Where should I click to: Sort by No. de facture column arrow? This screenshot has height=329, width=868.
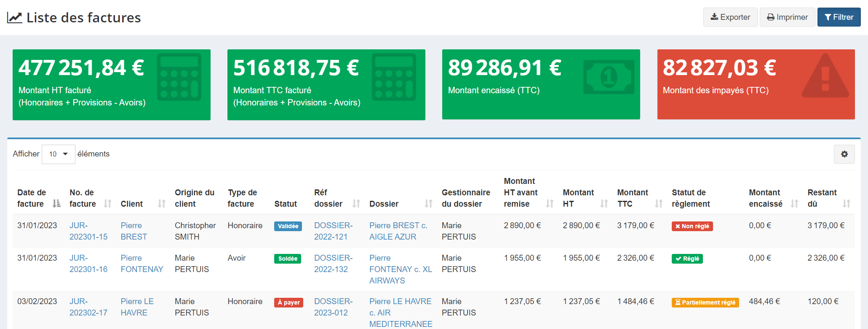108,204
